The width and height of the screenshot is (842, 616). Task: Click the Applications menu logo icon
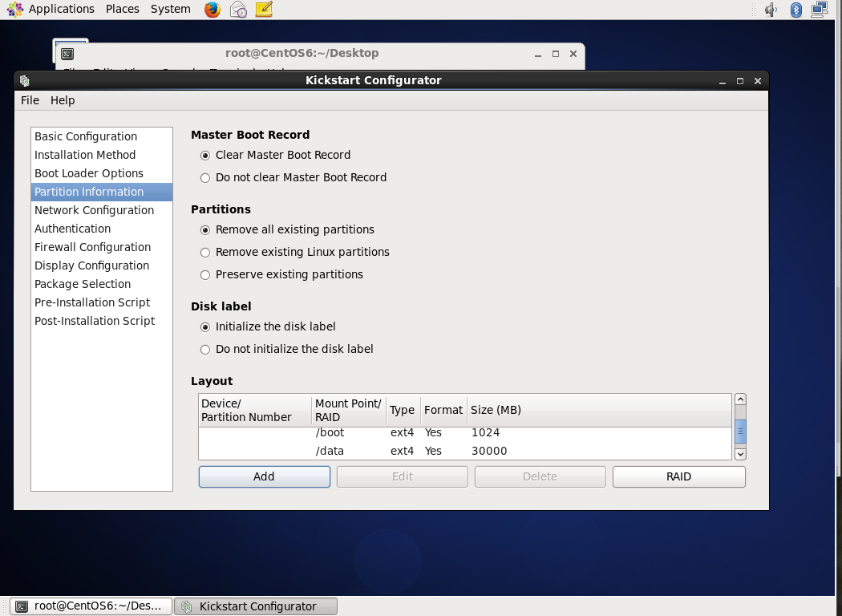(14, 9)
